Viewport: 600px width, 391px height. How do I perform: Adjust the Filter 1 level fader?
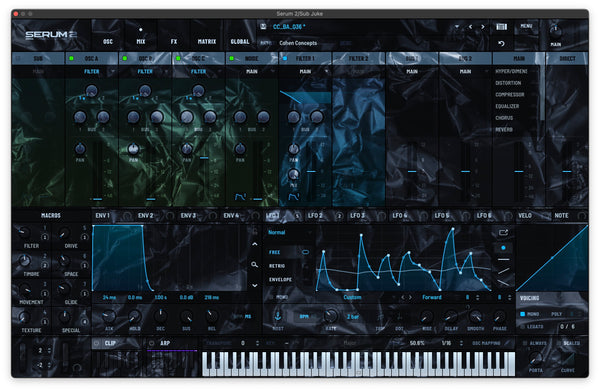[x=311, y=171]
